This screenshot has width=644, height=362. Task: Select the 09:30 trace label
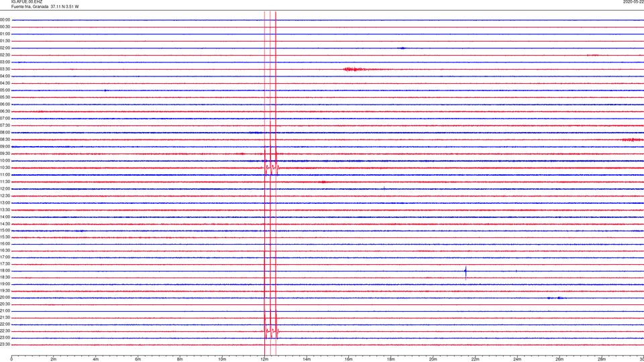[5, 154]
